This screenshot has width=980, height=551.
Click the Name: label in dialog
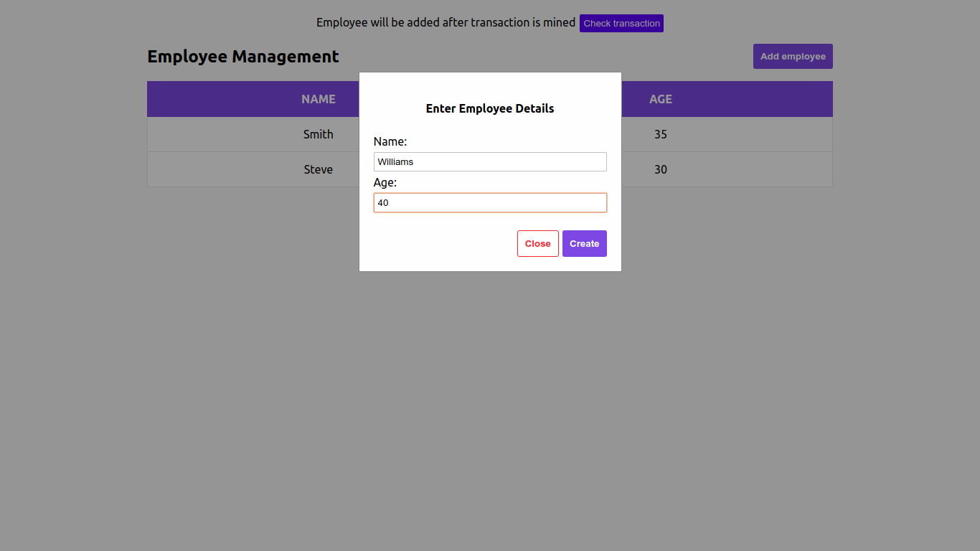(390, 141)
